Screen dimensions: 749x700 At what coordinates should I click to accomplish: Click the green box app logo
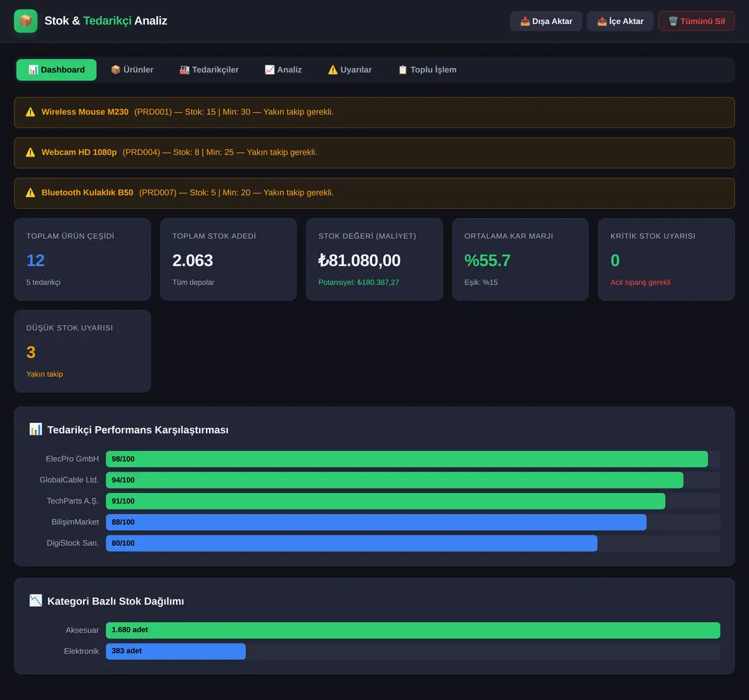pyautogui.click(x=26, y=21)
